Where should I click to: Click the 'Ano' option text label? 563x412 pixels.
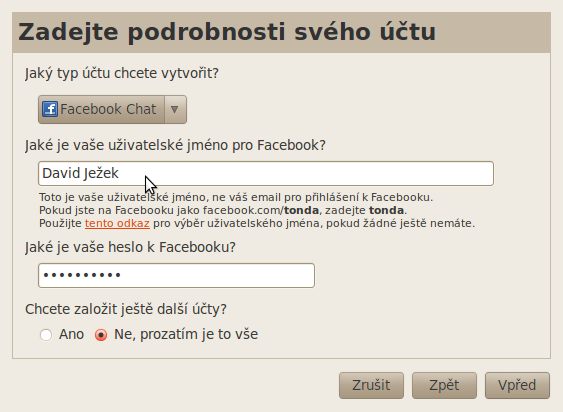pos(71,334)
